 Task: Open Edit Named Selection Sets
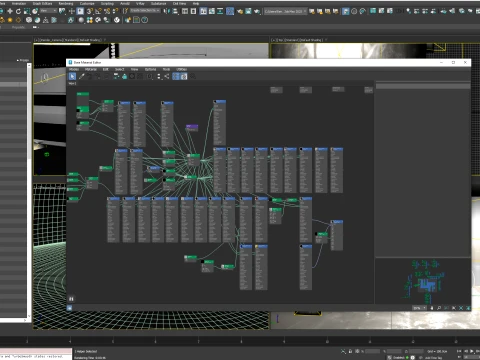point(125,11)
